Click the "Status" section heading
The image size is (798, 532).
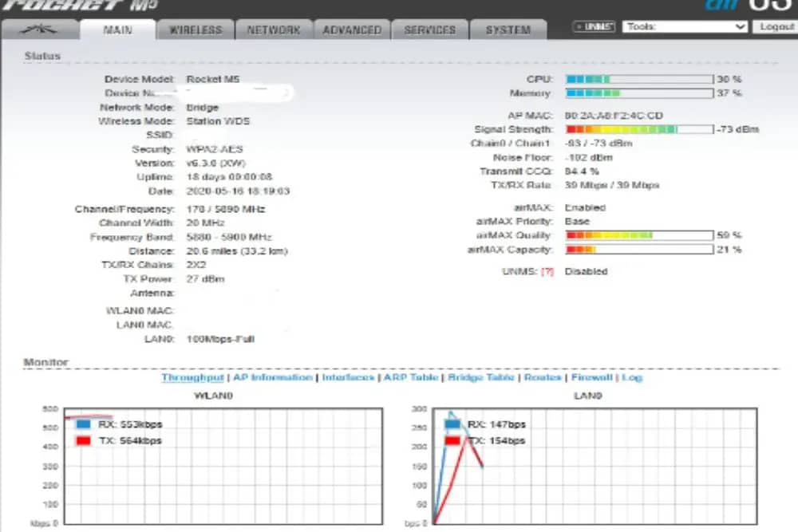click(x=43, y=56)
